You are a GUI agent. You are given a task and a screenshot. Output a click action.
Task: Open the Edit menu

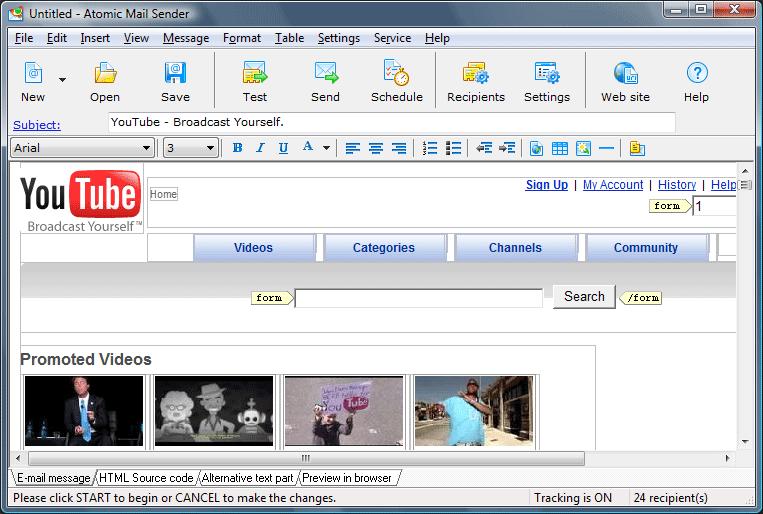56,38
